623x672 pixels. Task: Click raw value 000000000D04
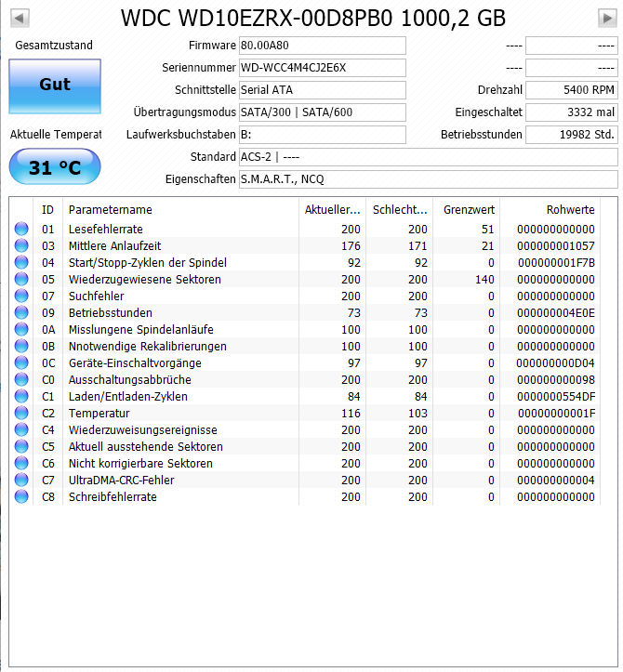point(556,363)
